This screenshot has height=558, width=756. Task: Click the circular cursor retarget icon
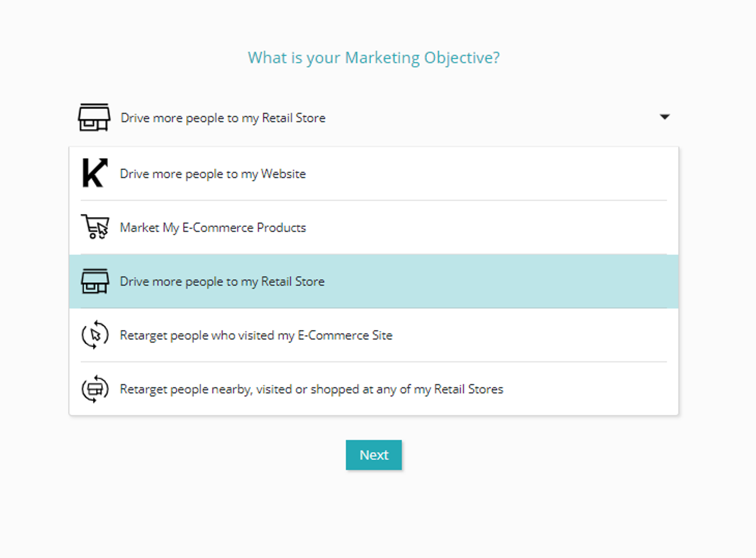95,335
